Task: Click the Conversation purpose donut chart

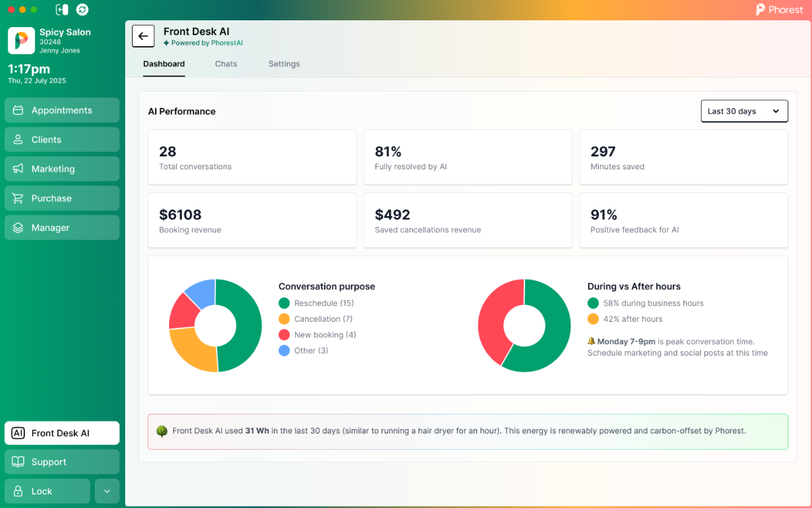Action: coord(215,326)
